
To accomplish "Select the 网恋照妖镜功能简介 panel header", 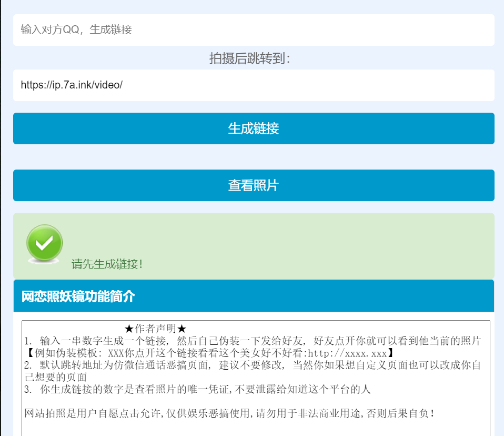I will click(x=78, y=296).
